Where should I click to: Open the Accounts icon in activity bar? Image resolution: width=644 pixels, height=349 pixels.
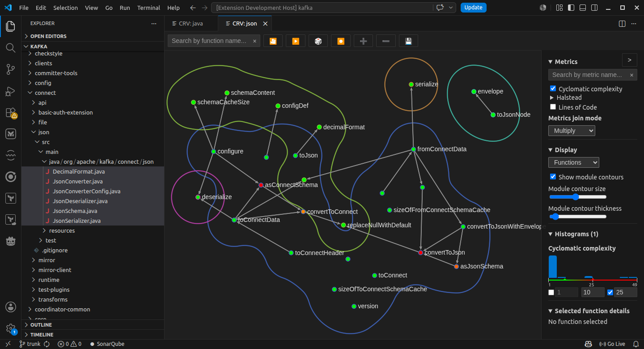pos(11,307)
